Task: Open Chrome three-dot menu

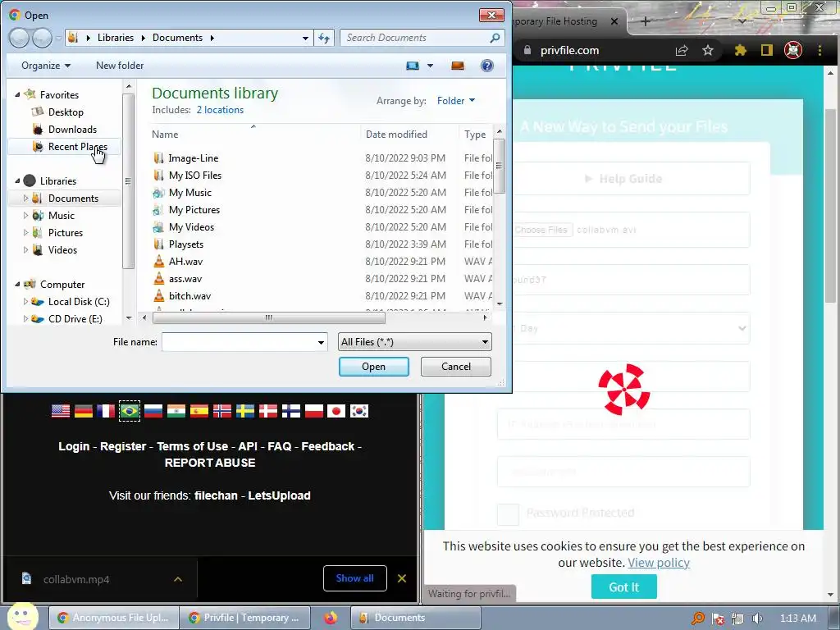Action: 819,50
